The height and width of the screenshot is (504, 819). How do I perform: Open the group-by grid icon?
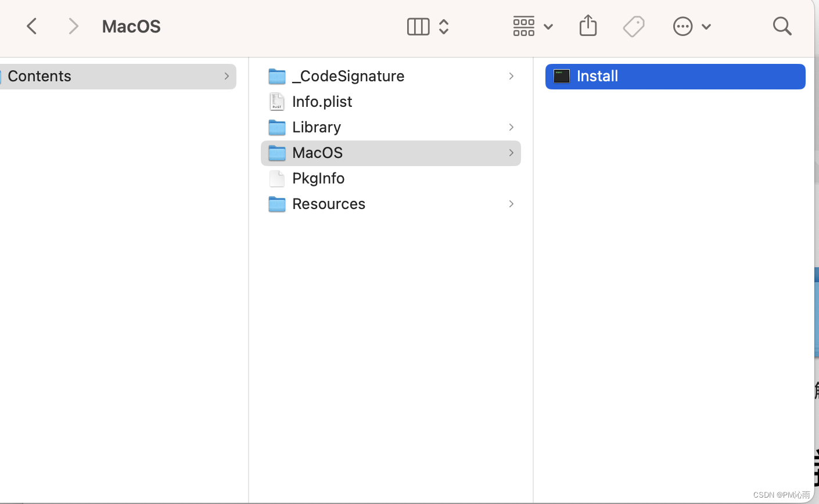point(524,26)
